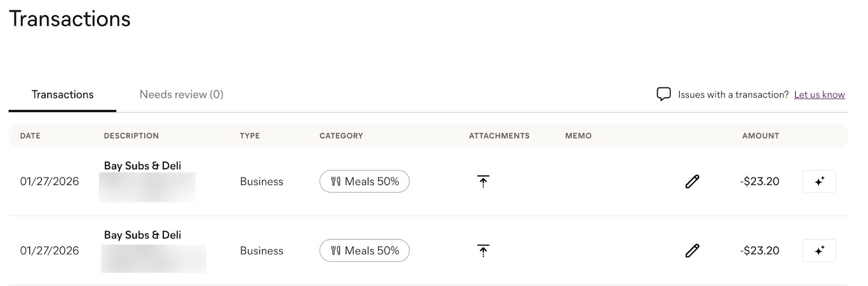Click pencil edit icon in second transaction row
868x286 pixels.
click(692, 251)
